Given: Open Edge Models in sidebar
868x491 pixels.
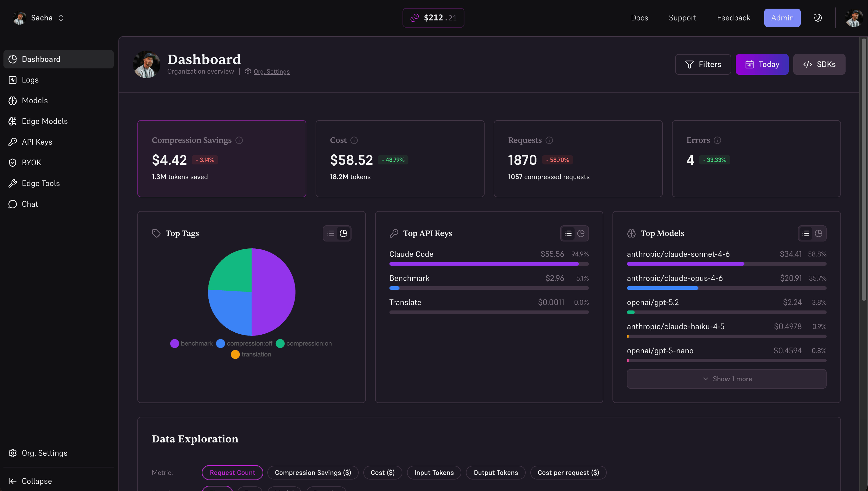Looking at the screenshot, I should click(58, 121).
